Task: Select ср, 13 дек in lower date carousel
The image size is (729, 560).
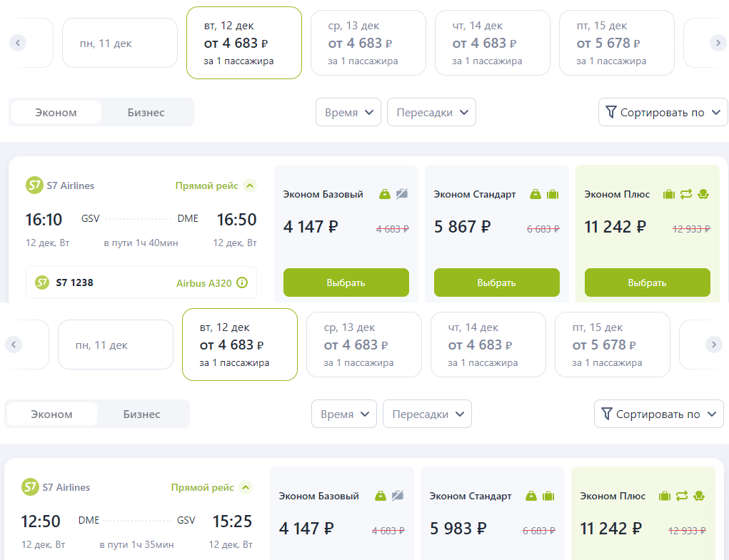Action: [x=364, y=345]
